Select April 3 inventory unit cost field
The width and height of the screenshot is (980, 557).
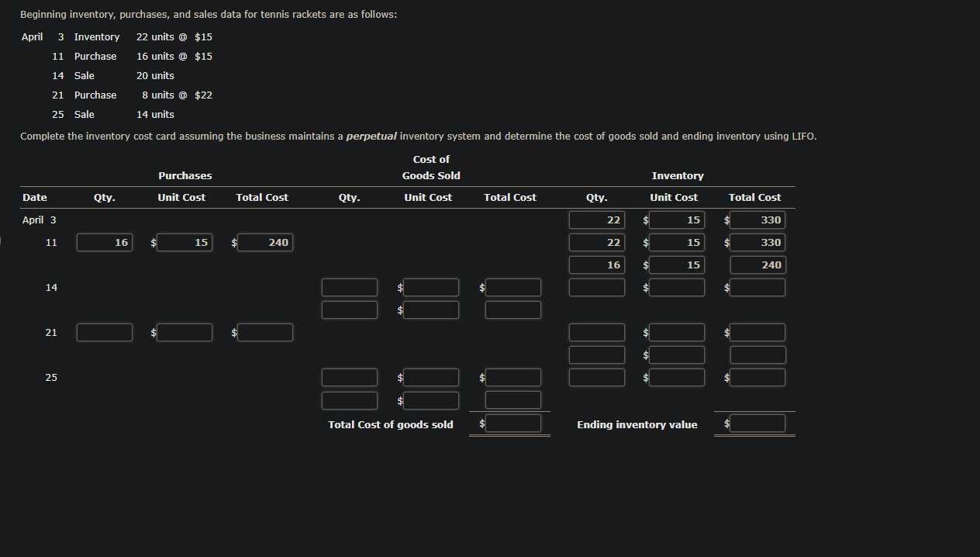[678, 220]
